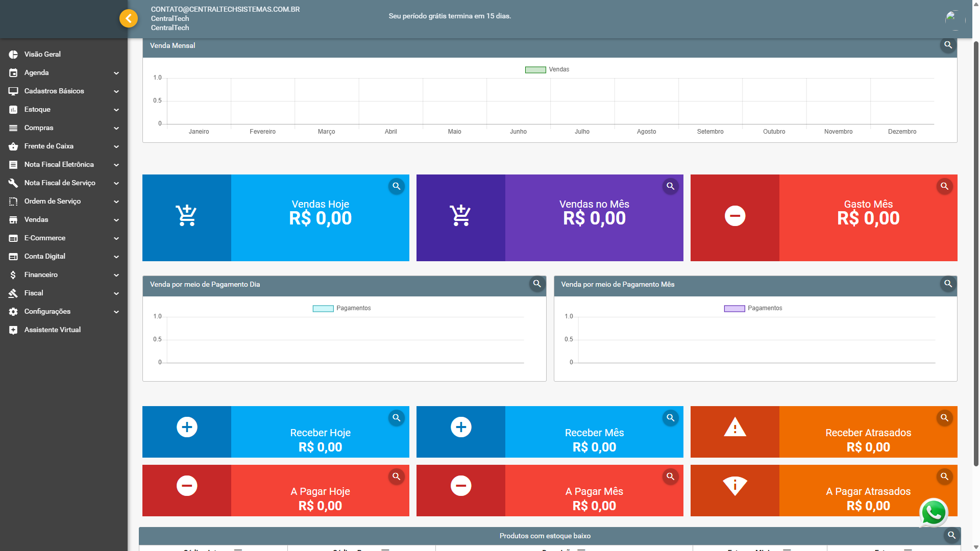Click magnifier icon on Vendas Hoje card
Viewport: 980px width, 551px height.
tap(397, 186)
